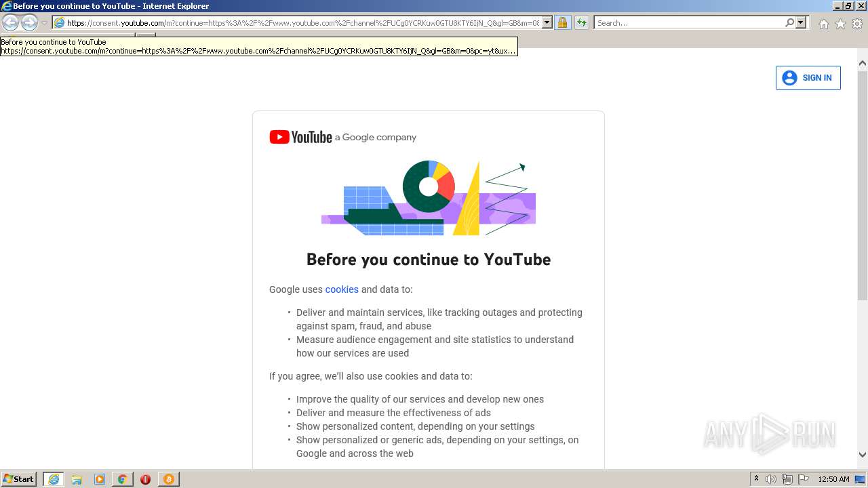Launch the media player taskbar icon
868x488 pixels.
(100, 479)
